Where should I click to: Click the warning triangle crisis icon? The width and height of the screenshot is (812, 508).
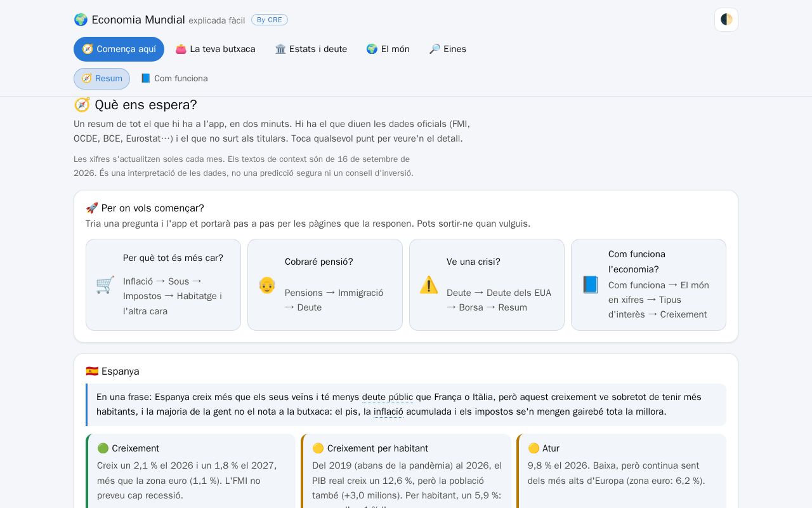pos(429,284)
